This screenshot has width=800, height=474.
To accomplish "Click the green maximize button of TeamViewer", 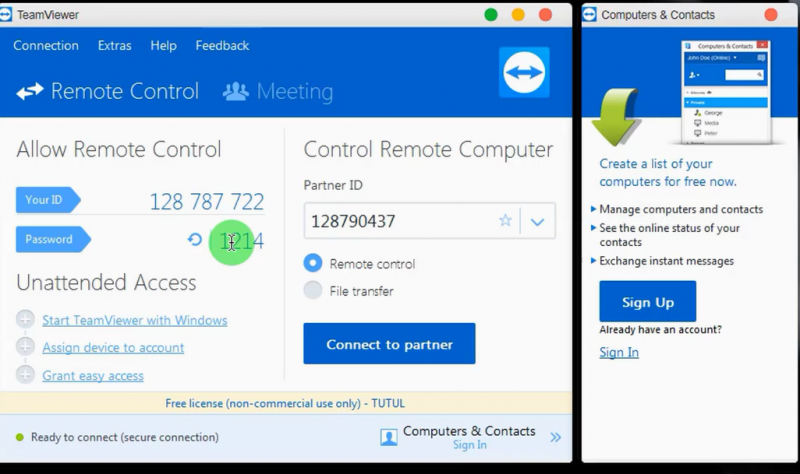I will [x=491, y=15].
